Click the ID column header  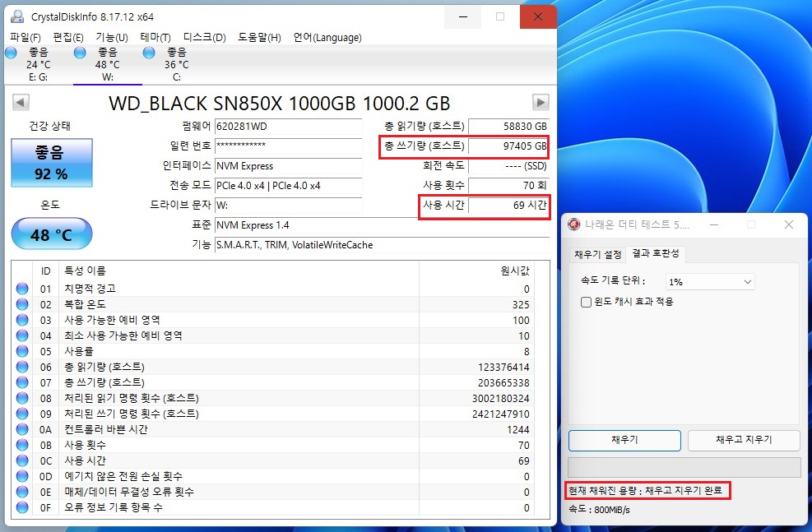pyautogui.click(x=45, y=271)
